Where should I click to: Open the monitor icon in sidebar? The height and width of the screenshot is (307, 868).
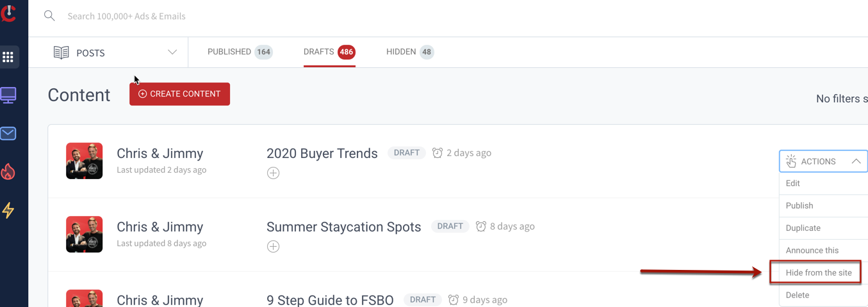[8, 95]
